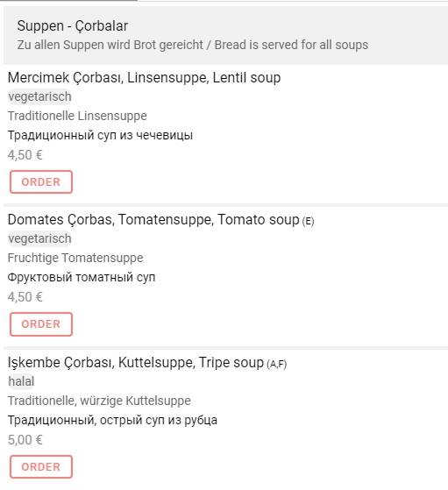
Task: Order the Mercimek Çorbası lentil soup
Action: point(41,181)
